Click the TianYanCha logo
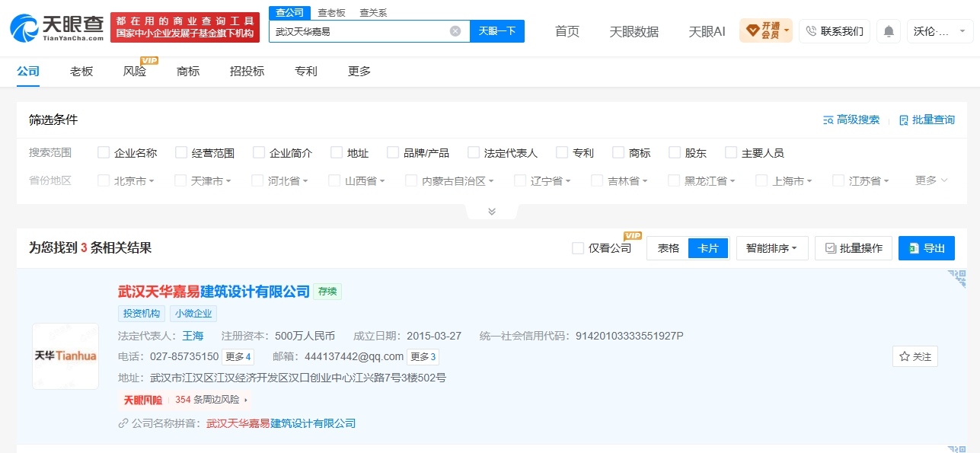980x453 pixels. click(x=57, y=28)
